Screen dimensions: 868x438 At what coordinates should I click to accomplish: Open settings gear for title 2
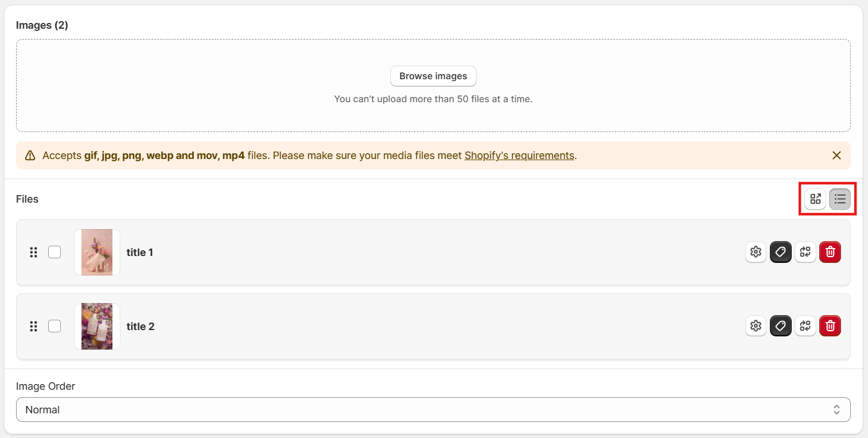point(756,326)
